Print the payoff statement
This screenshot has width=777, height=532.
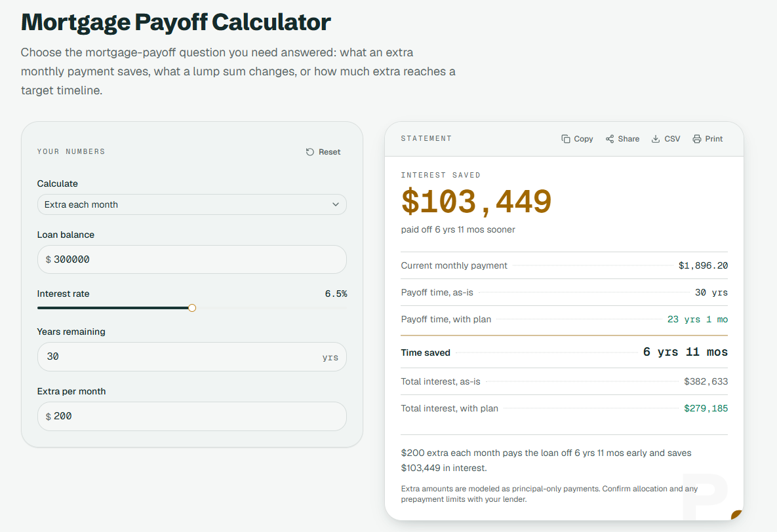click(x=707, y=139)
